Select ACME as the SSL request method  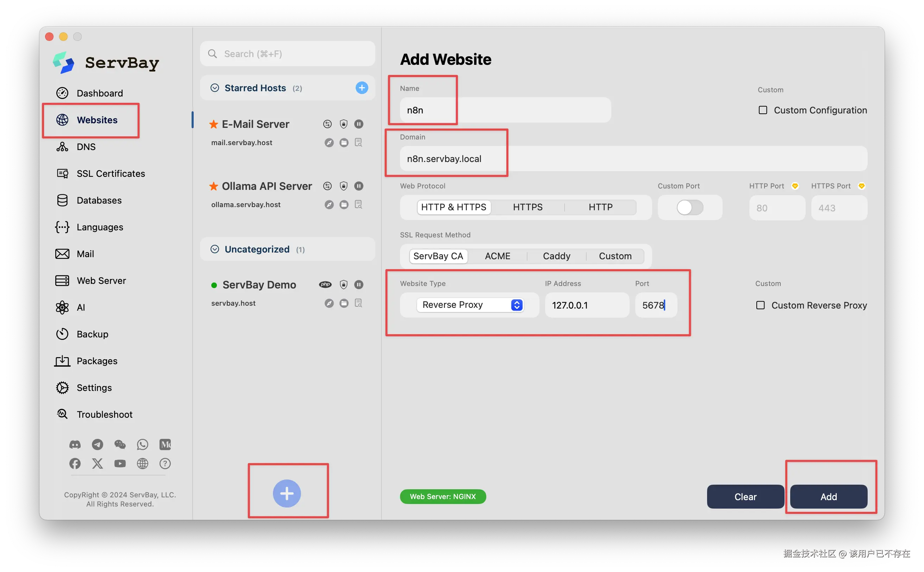[x=497, y=256]
